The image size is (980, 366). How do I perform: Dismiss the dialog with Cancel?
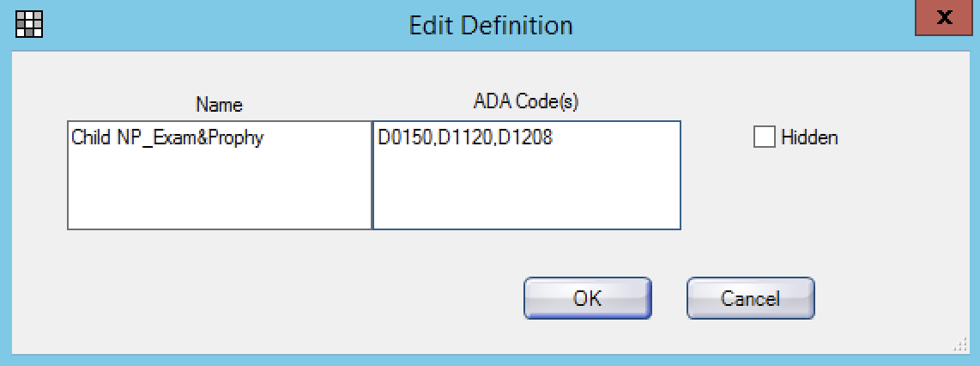tap(750, 298)
